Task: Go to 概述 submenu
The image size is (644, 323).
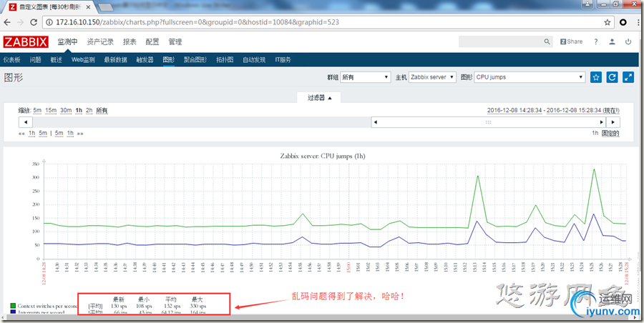Action: tap(57, 59)
